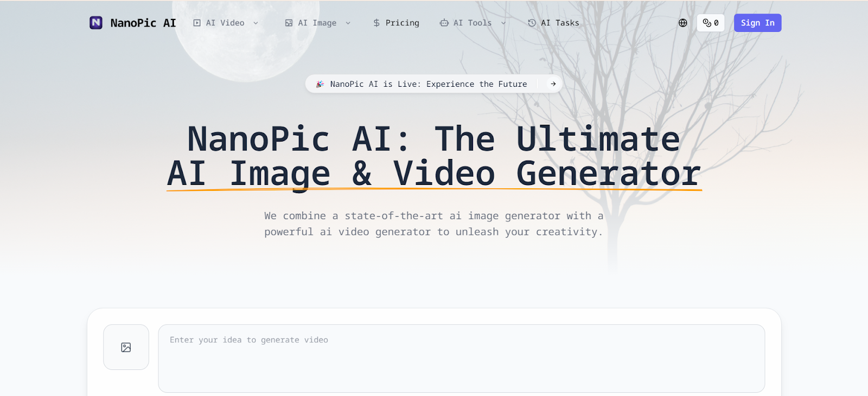
Task: Expand the AI Video dropdown chevron
Action: 256,23
